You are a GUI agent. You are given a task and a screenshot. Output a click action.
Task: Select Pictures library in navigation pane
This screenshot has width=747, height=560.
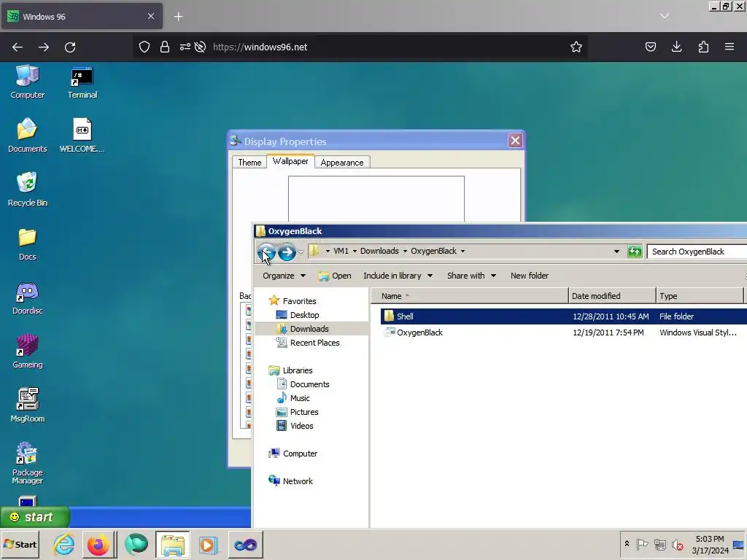[x=298, y=412]
